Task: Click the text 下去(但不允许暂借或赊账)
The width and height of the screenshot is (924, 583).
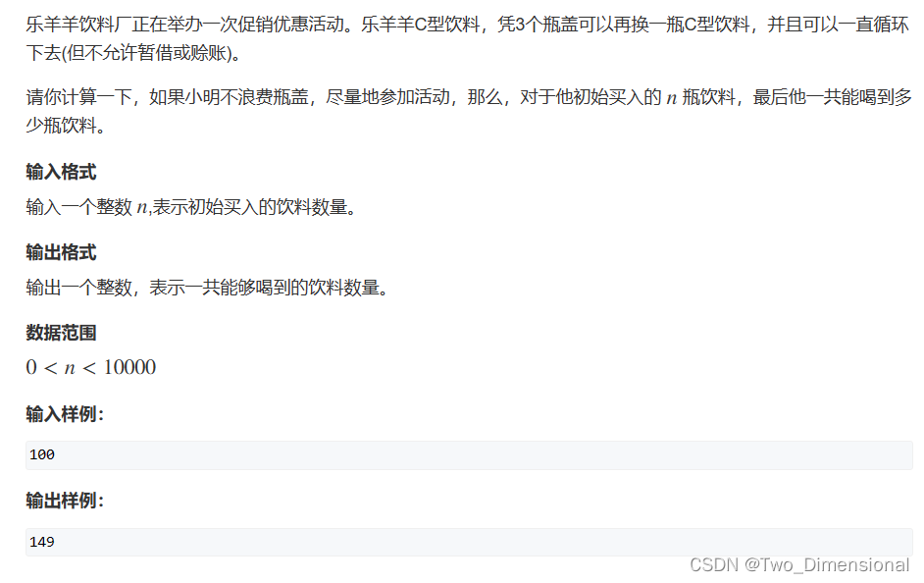Action: point(133,53)
